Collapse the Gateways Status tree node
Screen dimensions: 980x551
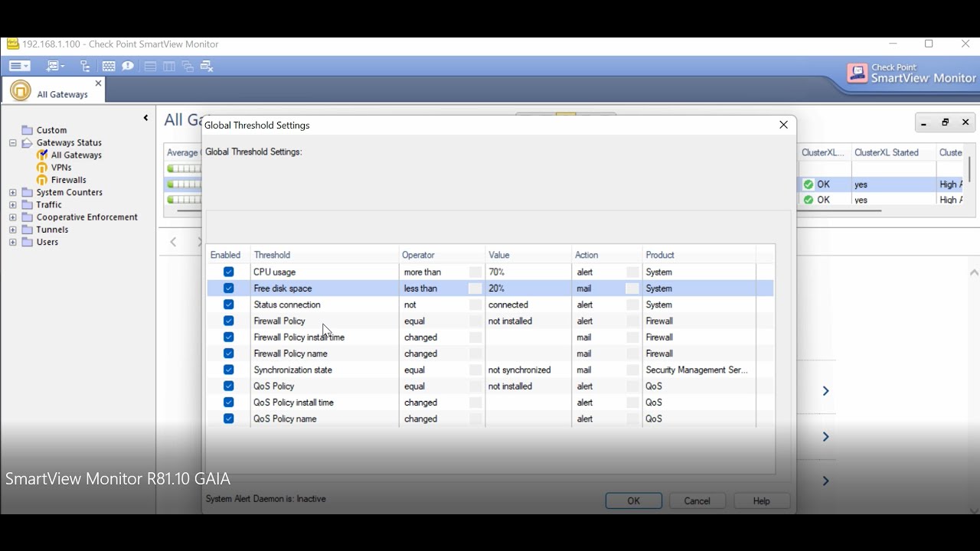pos(12,142)
